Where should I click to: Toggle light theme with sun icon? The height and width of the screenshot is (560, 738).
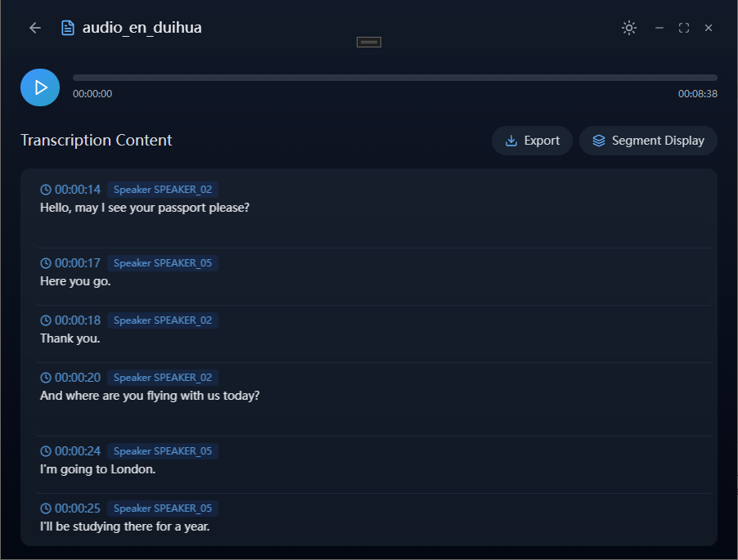629,28
